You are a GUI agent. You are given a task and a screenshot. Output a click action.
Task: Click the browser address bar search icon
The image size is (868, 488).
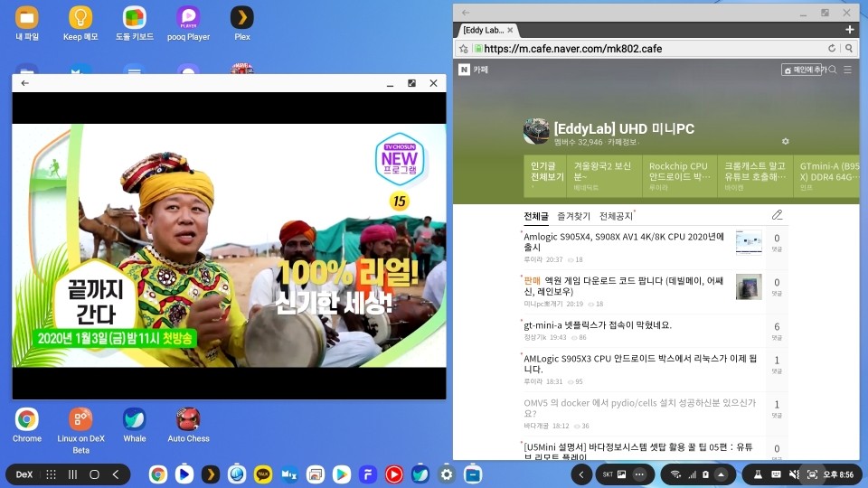coord(849,48)
